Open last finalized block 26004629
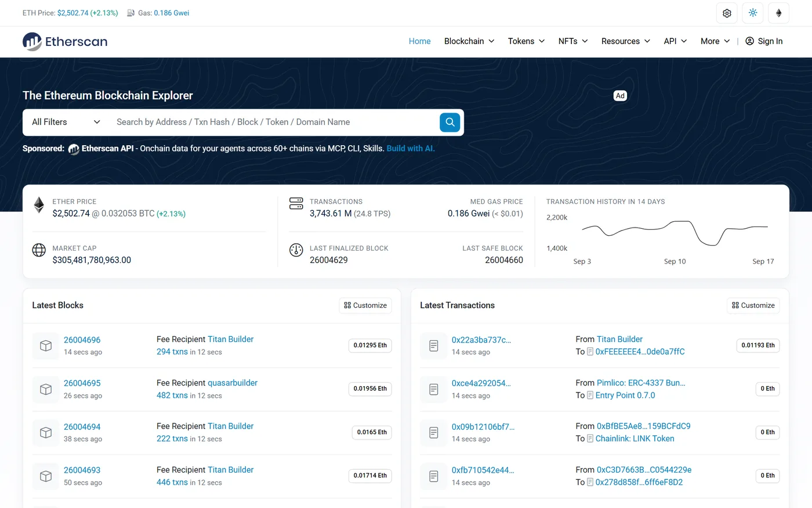The image size is (812, 508). [x=329, y=260]
